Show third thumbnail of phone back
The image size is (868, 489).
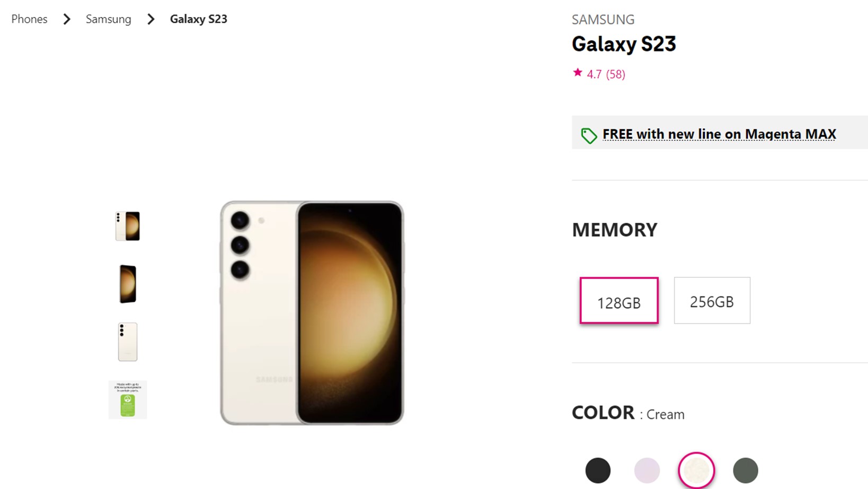(x=128, y=342)
